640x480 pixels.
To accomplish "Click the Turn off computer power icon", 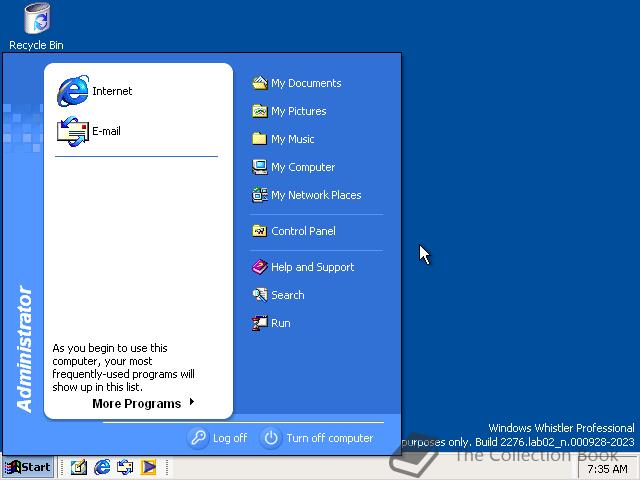I will point(271,438).
